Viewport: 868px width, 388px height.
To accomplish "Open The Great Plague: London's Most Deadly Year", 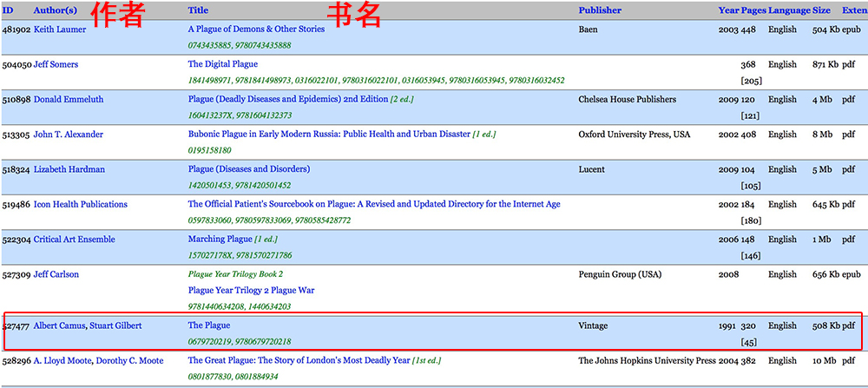I will tap(299, 360).
